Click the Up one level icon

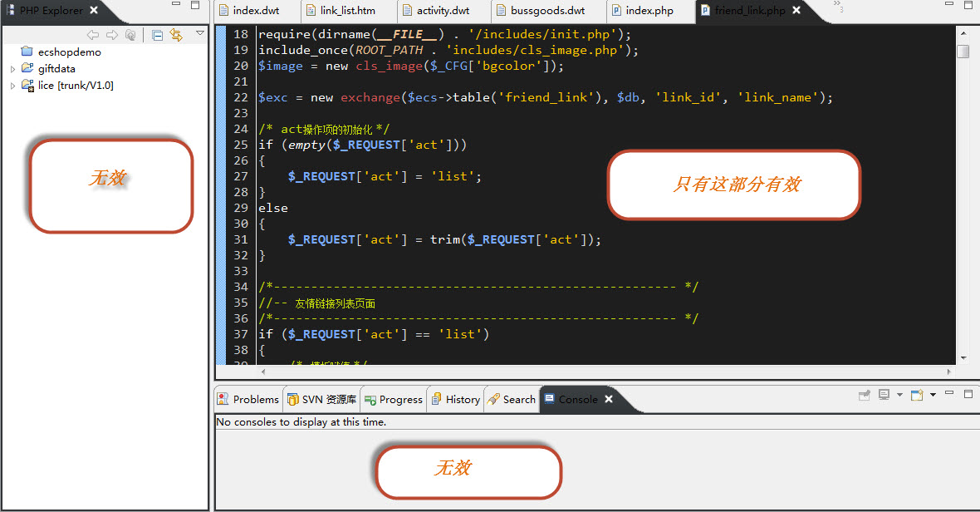130,35
